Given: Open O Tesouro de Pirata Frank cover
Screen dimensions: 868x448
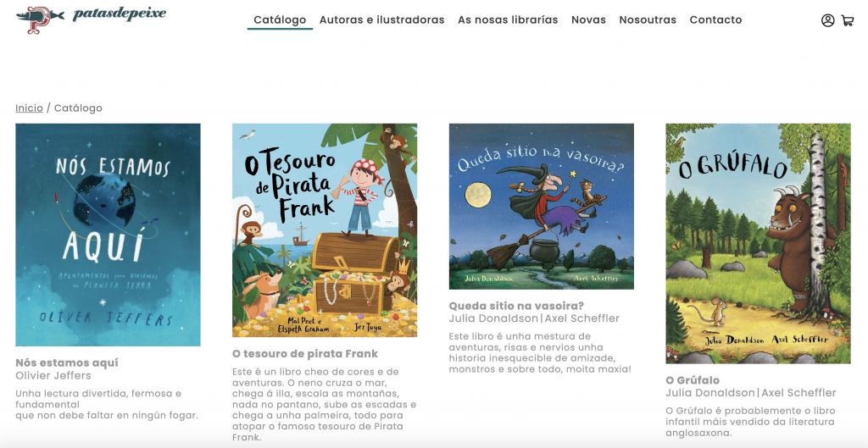Looking at the screenshot, I should 325,230.
